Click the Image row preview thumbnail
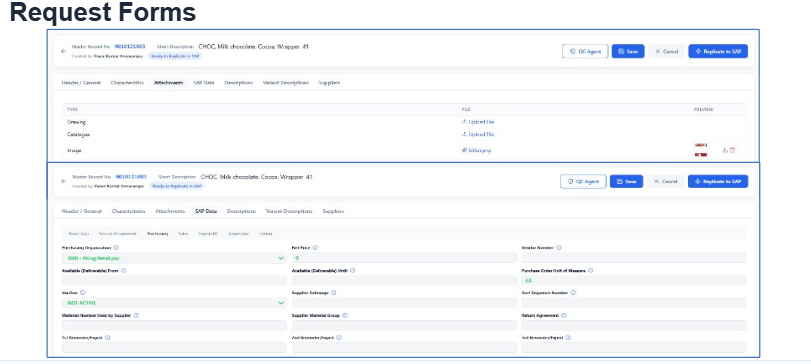This screenshot has width=811, height=364. [701, 150]
